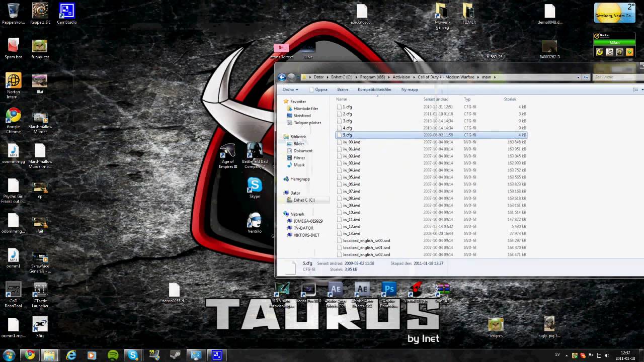Navigate to Activision in breadcrumb
Screen dimensions: 644x362
401,77
